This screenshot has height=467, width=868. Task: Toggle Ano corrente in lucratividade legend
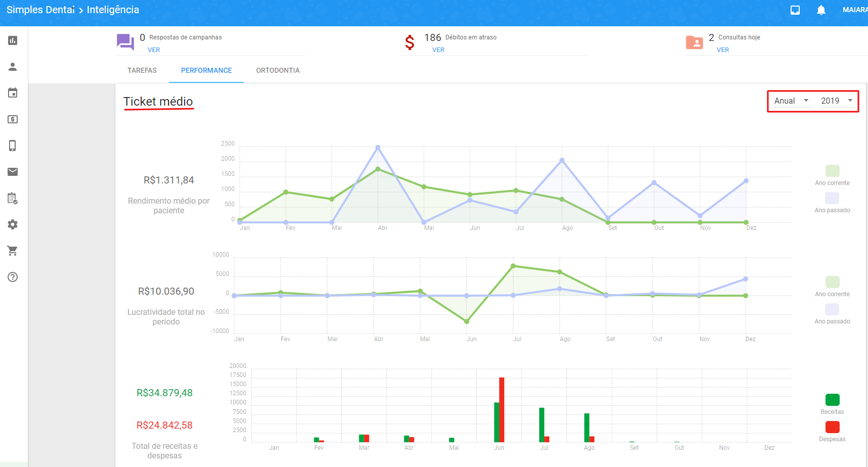[832, 282]
